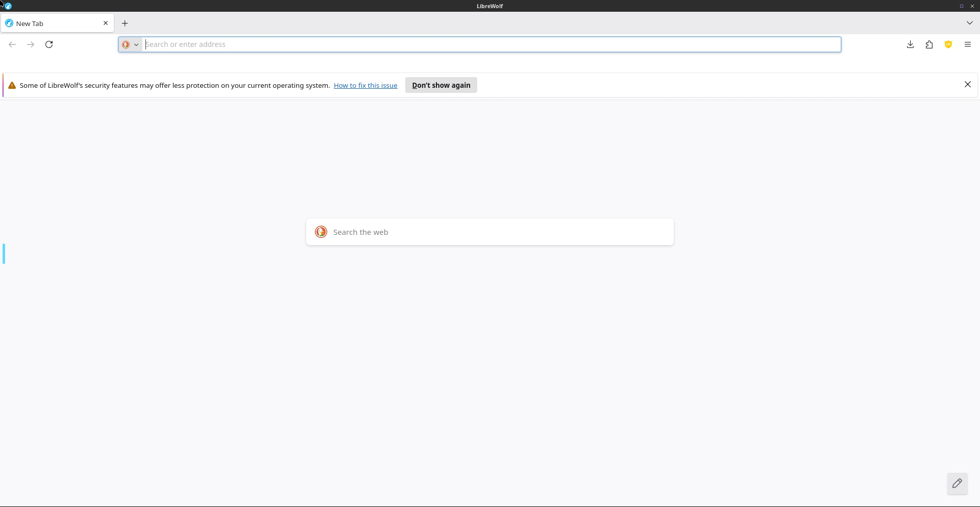Open the How to fix this issue link

365,85
